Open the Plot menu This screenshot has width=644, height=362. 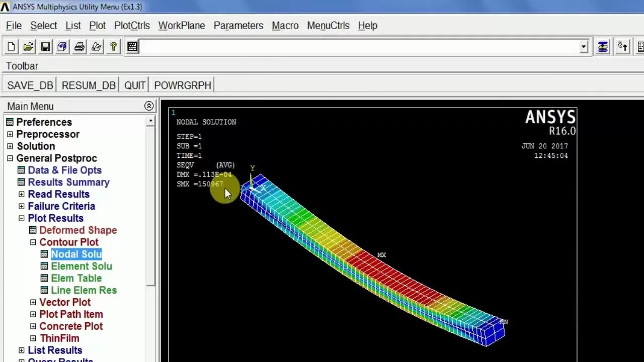click(x=97, y=26)
